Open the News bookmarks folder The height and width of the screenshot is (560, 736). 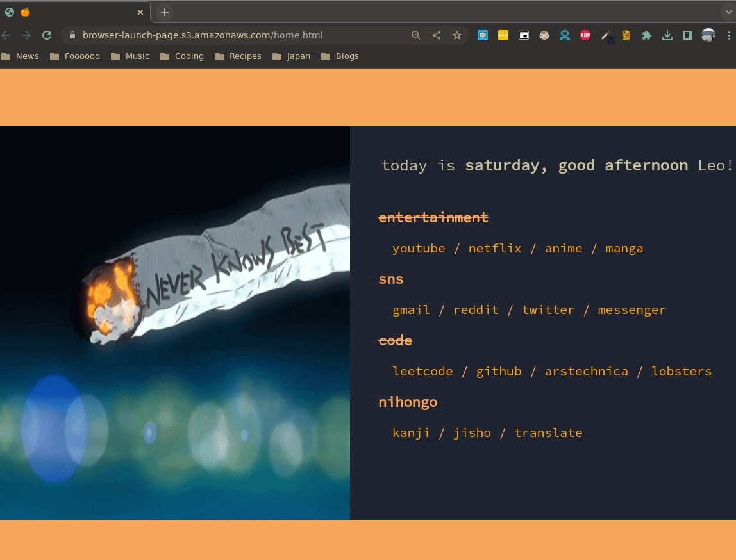coord(21,56)
